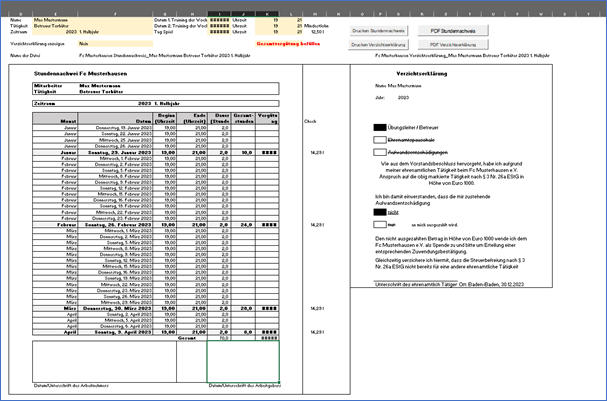Click the 'Zeitraum 2023 1. Halbjahr' box
Screen dimensions: 607x401
point(156,104)
